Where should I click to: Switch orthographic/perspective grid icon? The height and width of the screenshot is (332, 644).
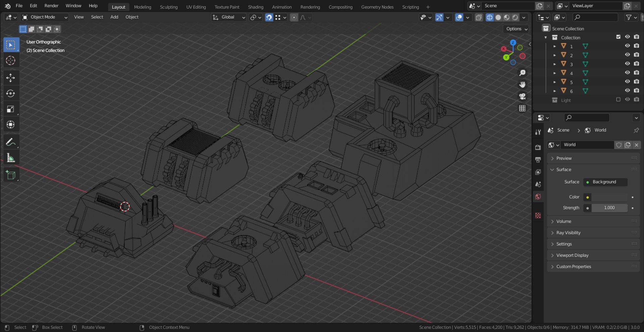coord(522,108)
